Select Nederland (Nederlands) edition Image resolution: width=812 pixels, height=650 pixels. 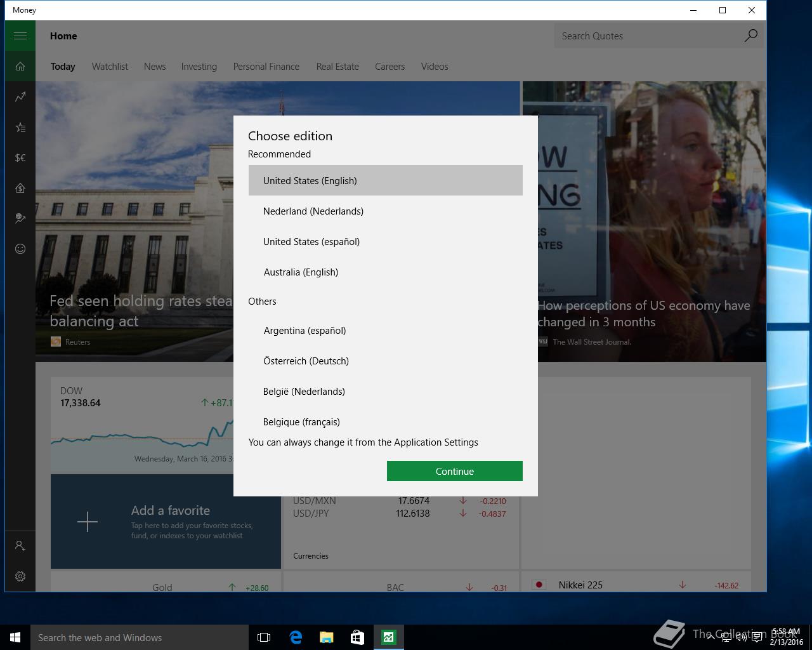coord(386,211)
